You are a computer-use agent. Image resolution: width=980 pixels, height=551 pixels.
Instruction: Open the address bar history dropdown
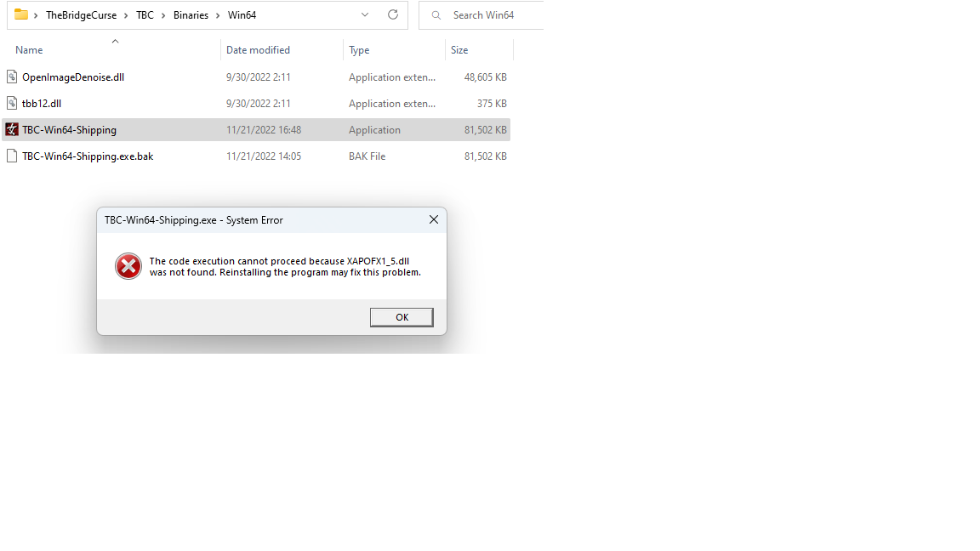pos(365,14)
